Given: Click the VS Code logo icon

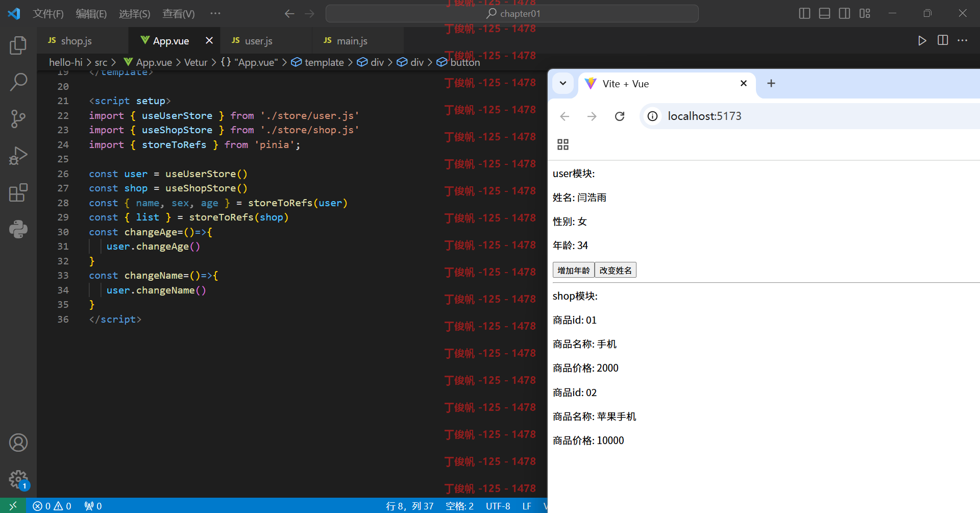Looking at the screenshot, I should pos(14,13).
